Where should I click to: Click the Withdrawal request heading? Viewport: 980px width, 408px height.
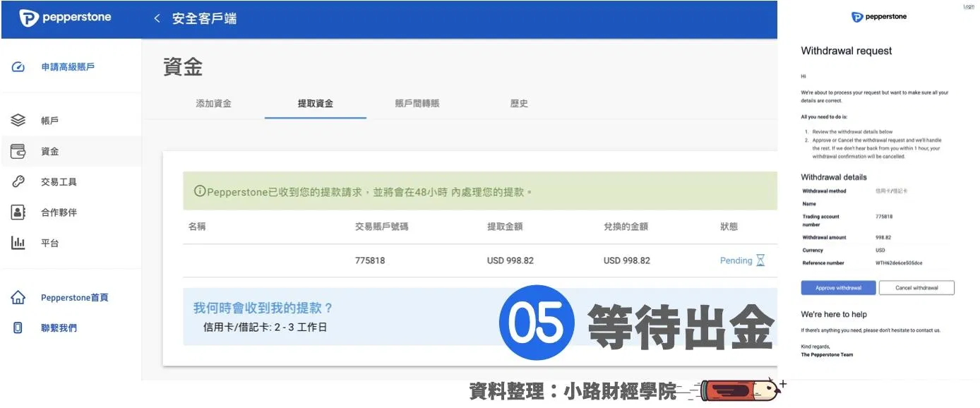[x=847, y=51]
